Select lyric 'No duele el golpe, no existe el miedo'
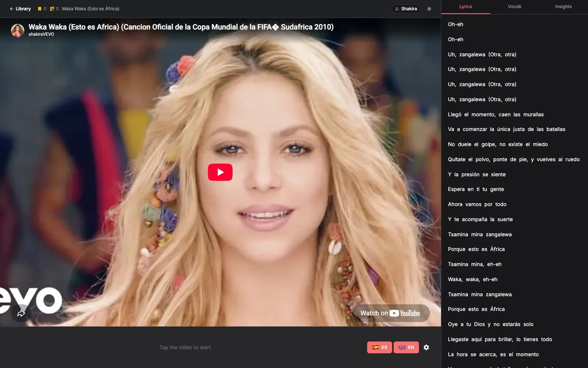 498,144
